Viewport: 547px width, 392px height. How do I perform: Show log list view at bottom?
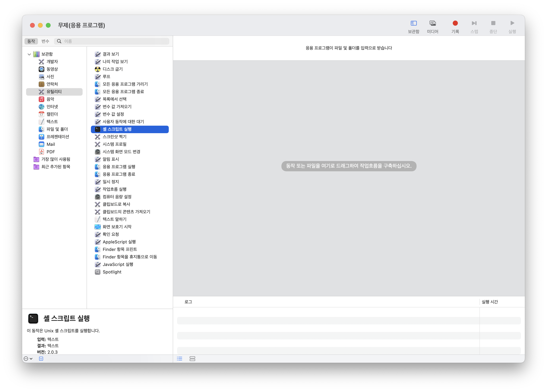(x=179, y=358)
